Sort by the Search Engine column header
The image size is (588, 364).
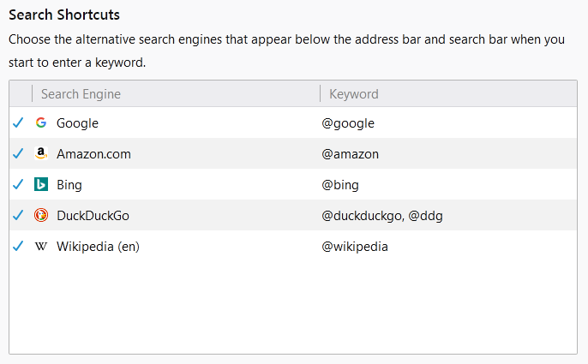click(x=81, y=94)
